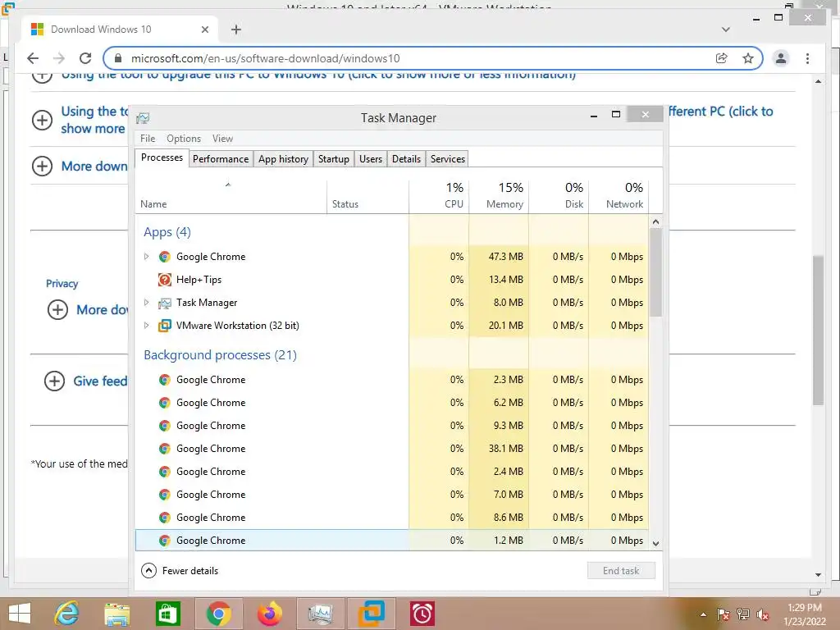
Task: Click Action Center flag tray icon
Action: pos(723,614)
